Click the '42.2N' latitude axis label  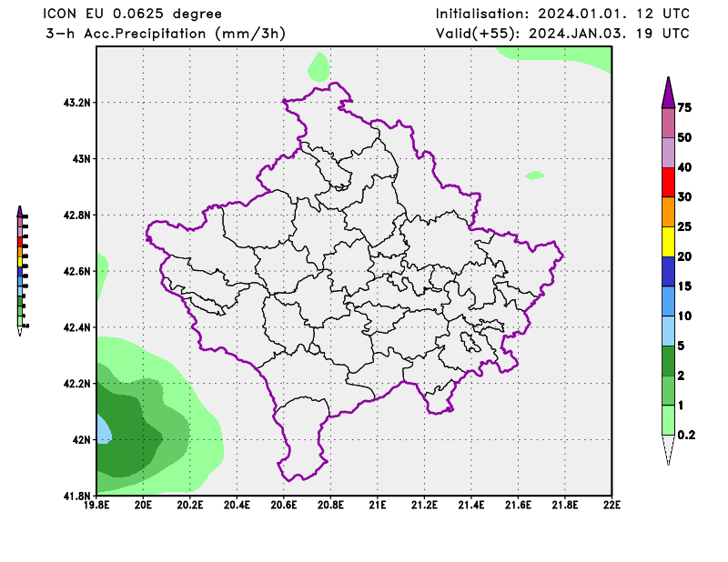[x=77, y=384]
